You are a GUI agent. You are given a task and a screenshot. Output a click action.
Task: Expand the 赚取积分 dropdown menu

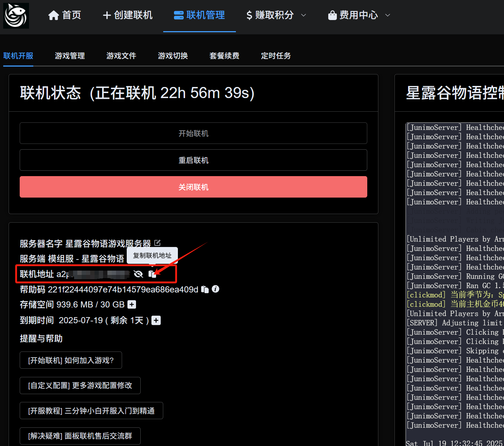click(x=276, y=15)
